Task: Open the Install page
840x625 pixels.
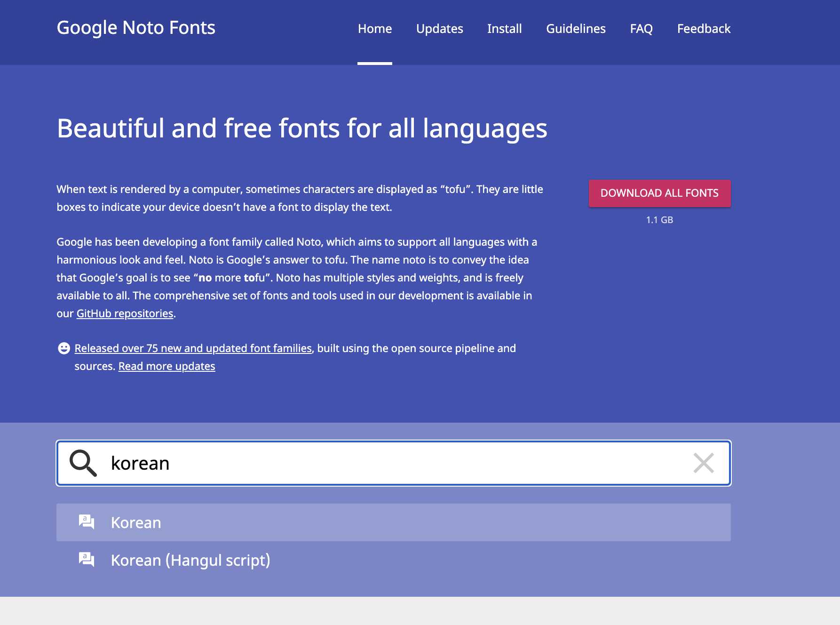Action: point(505,29)
